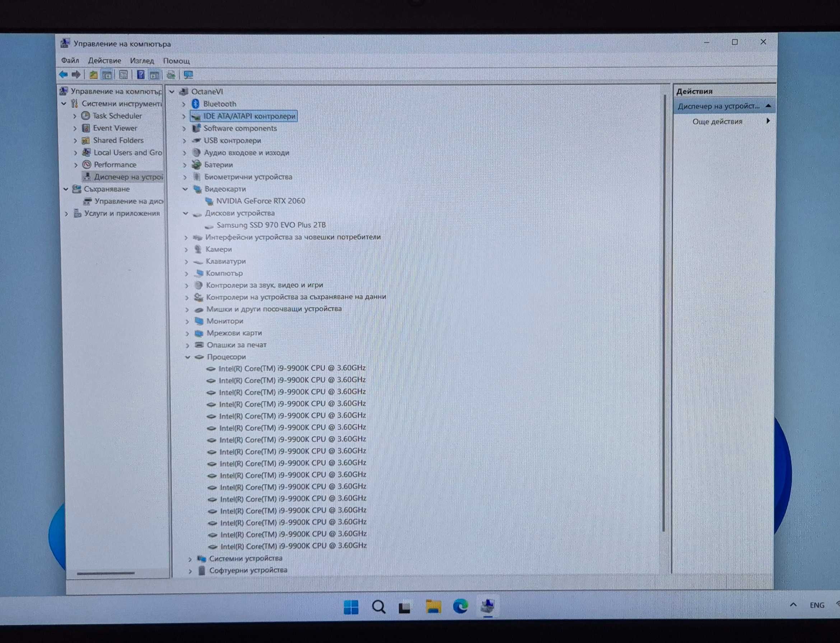The height and width of the screenshot is (643, 840).
Task: Click the Back arrow toolbar icon
Action: coord(64,75)
